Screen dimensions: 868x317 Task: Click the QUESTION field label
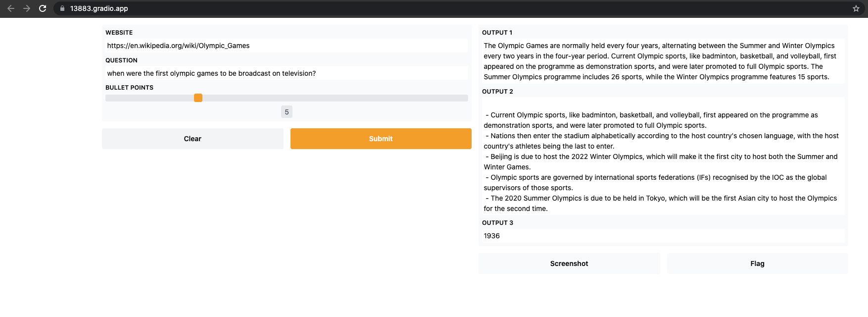(x=121, y=60)
